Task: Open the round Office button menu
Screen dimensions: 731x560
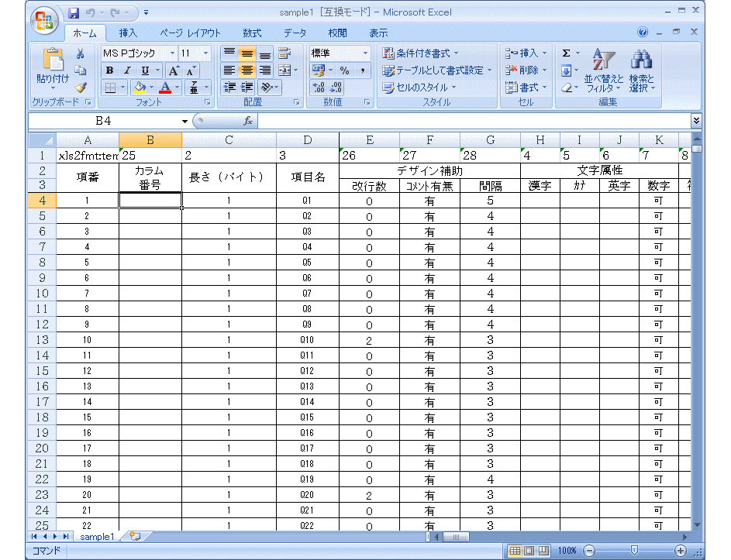Action: pyautogui.click(x=46, y=21)
